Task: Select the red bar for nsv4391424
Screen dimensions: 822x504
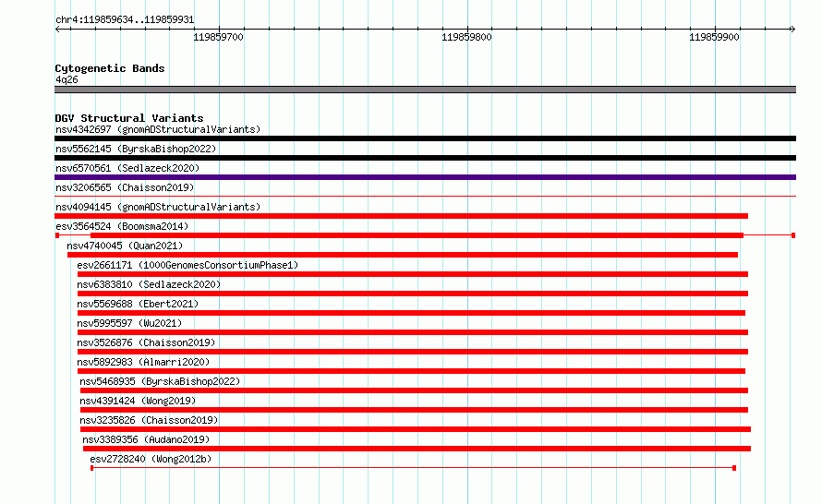Action: [x=414, y=410]
